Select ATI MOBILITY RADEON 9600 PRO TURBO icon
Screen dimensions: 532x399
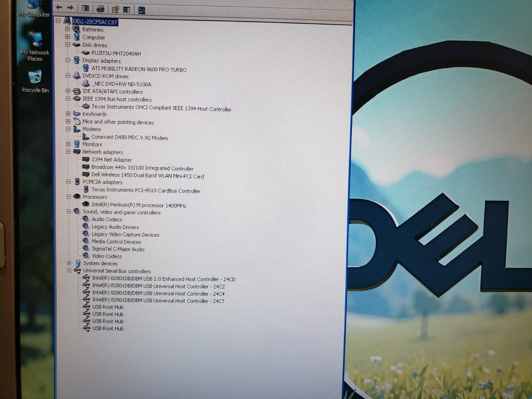pyautogui.click(x=86, y=68)
